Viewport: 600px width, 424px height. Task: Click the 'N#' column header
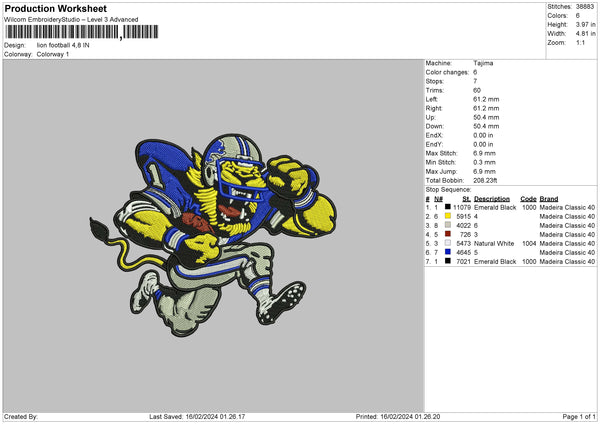point(438,199)
